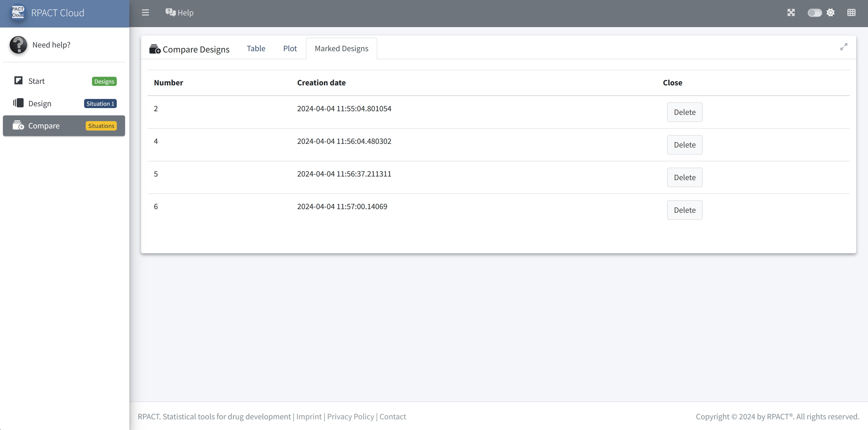Open the grid apps icon

click(851, 13)
